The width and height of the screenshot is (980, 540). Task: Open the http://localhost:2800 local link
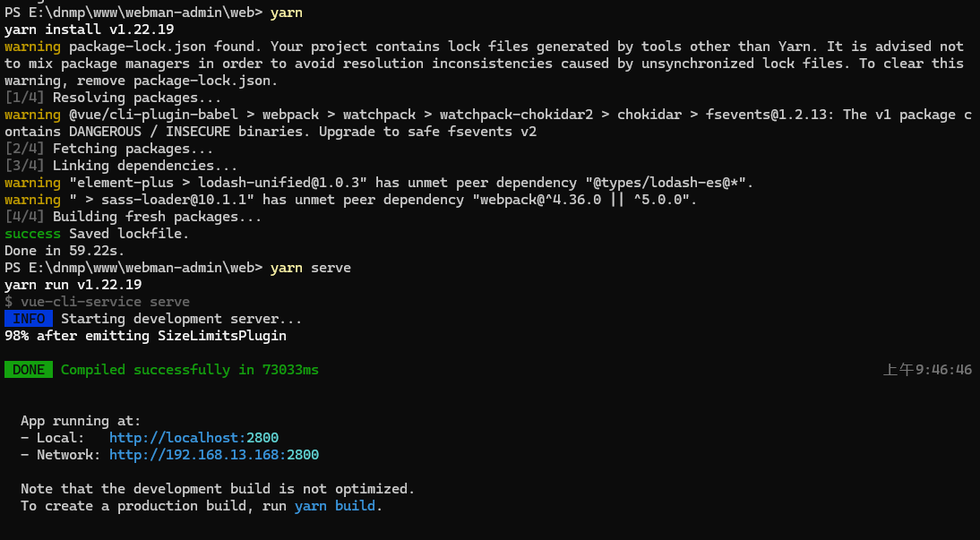(x=193, y=438)
